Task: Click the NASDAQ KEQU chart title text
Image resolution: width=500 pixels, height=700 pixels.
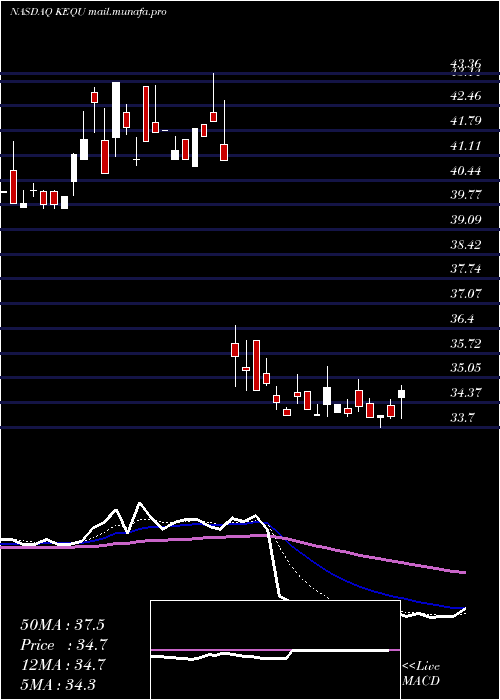Action: (x=88, y=12)
